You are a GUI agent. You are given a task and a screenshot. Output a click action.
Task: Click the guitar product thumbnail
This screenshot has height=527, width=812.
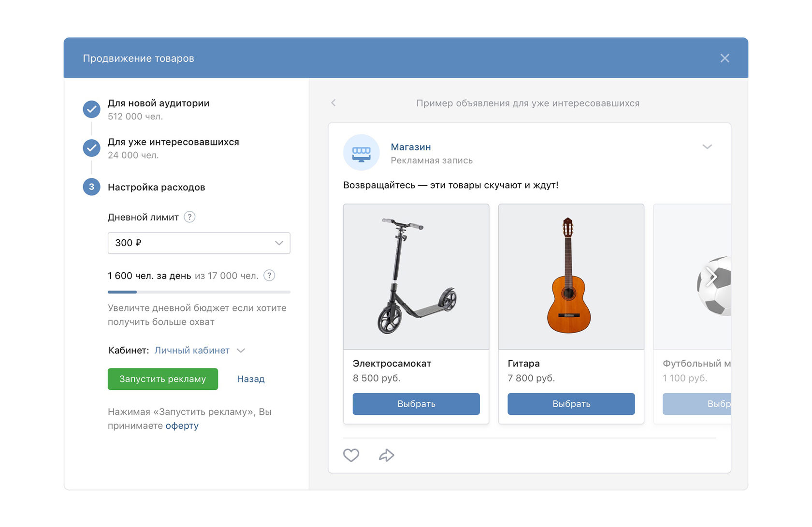(x=571, y=277)
